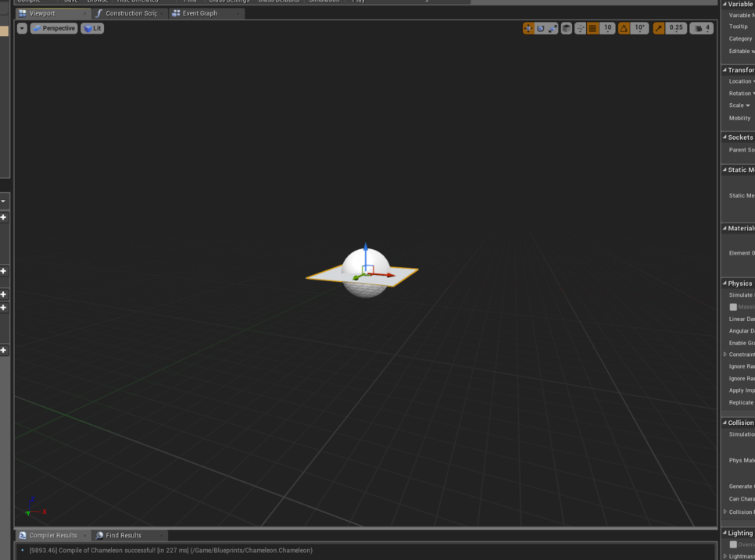This screenshot has width=755, height=560.
Task: Collapse the Lighting section
Action: [x=725, y=533]
